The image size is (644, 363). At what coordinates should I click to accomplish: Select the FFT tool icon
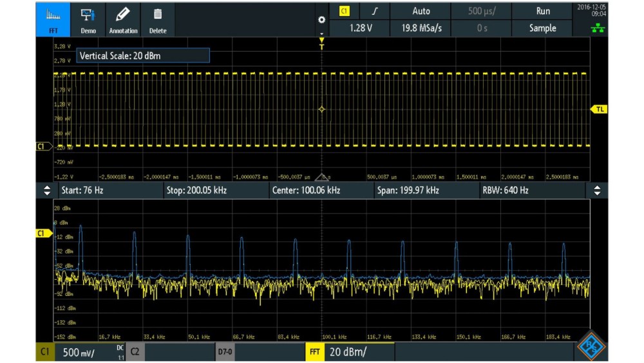click(x=53, y=20)
